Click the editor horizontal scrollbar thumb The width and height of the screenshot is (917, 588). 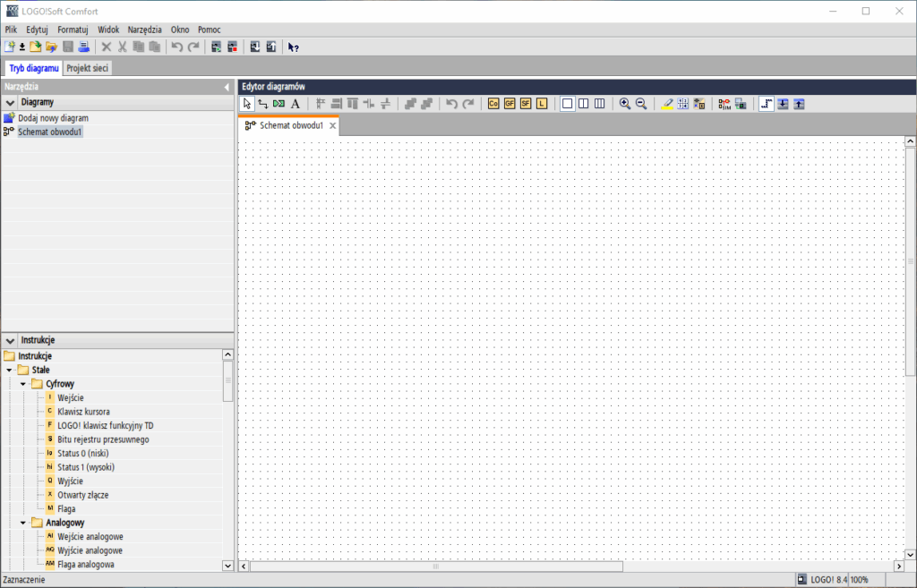(x=436, y=566)
